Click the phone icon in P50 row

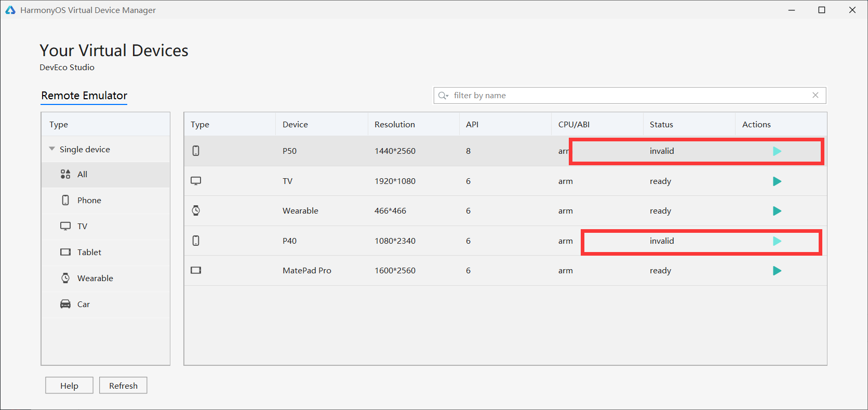196,151
